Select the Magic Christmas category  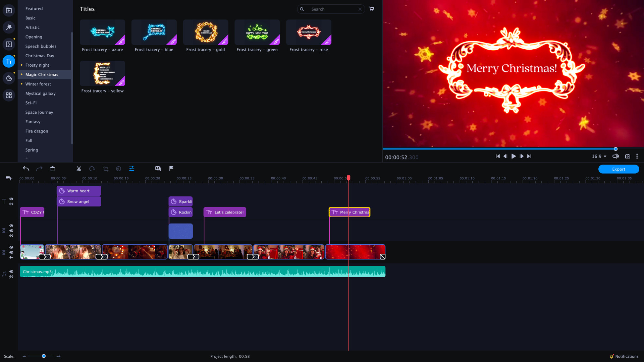42,74
